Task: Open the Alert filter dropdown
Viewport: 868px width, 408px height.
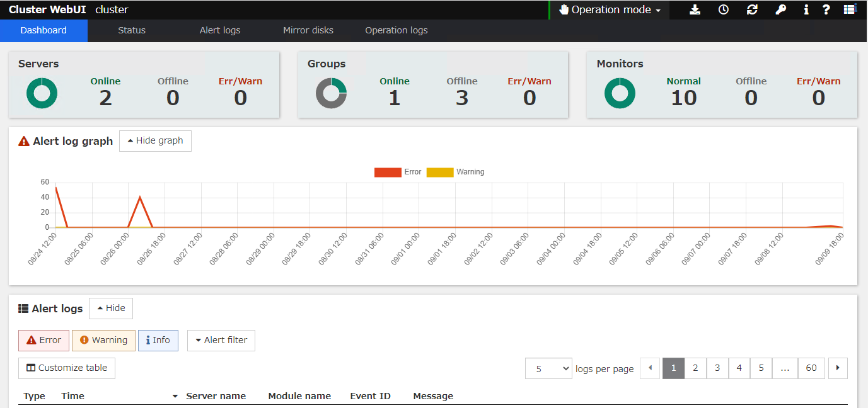Action: pos(221,340)
